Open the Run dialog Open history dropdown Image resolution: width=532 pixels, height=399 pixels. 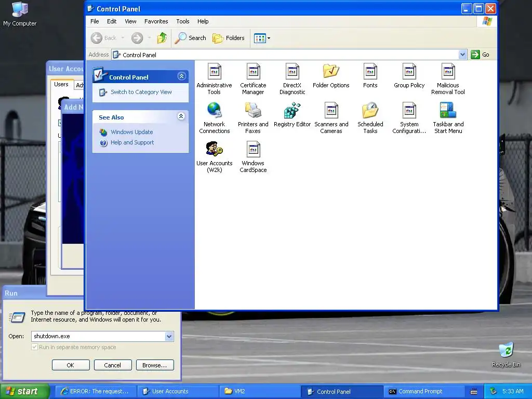169,336
